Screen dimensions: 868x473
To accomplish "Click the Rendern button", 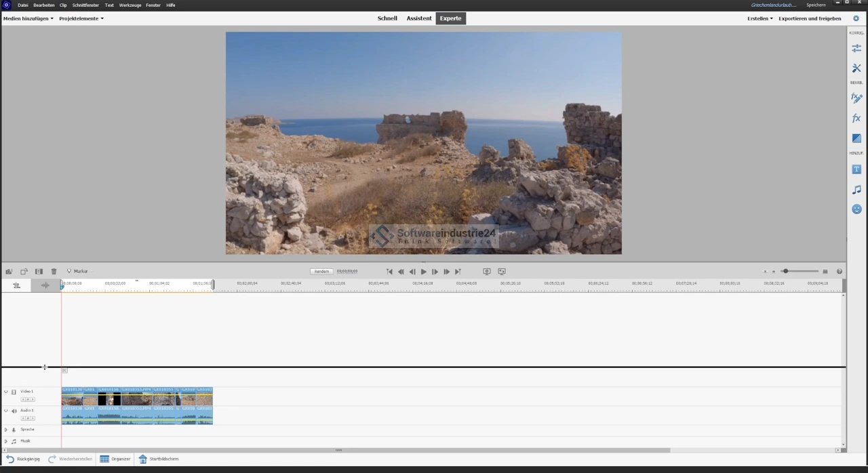I will [321, 271].
